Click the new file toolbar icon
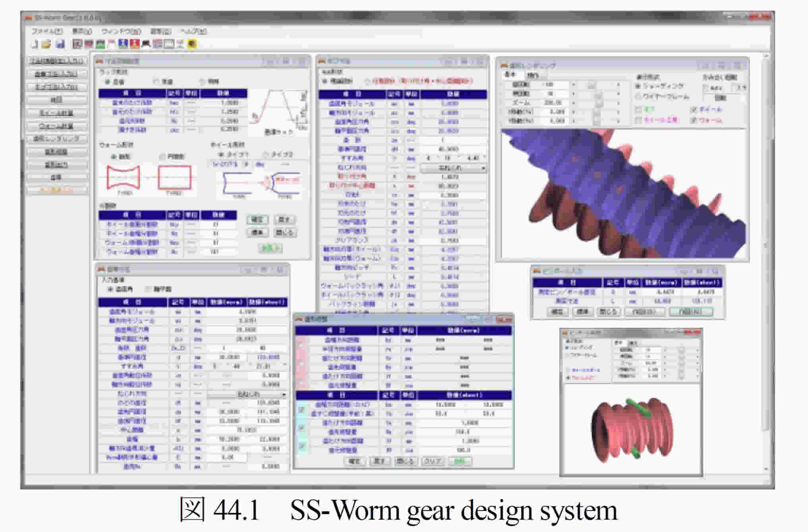This screenshot has height=532, width=808. [x=35, y=44]
